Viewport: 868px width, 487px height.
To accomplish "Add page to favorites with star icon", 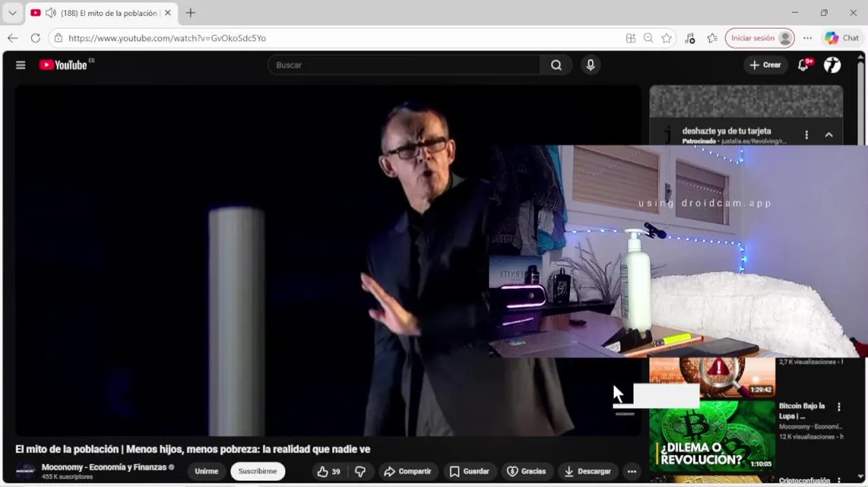I will pyautogui.click(x=667, y=39).
